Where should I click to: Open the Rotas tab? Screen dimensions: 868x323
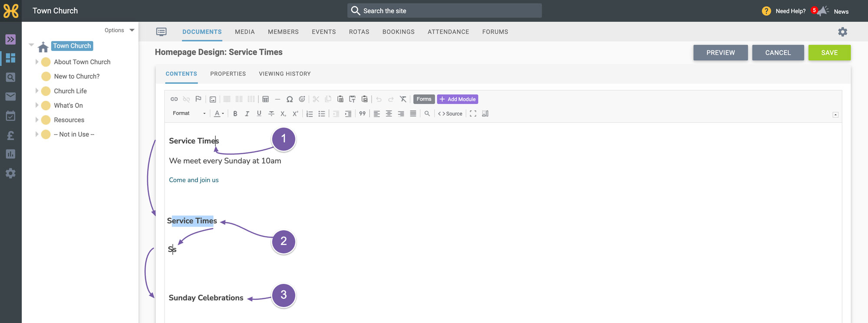pyautogui.click(x=359, y=32)
